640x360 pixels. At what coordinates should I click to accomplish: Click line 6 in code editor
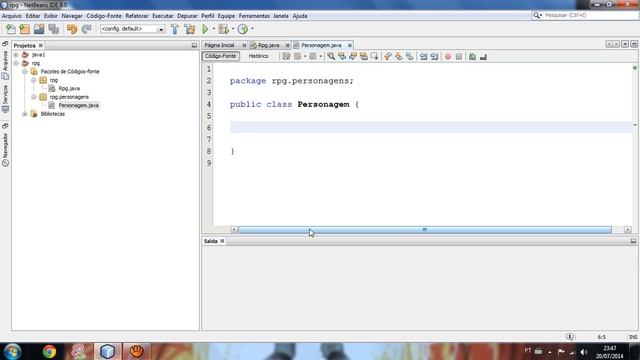coord(431,128)
